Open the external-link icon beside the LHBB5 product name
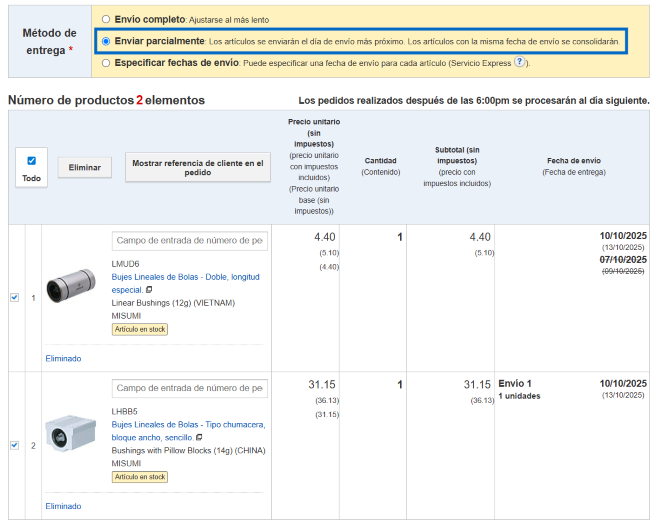Image resolution: width=660 pixels, height=521 pixels. pyautogui.click(x=199, y=437)
